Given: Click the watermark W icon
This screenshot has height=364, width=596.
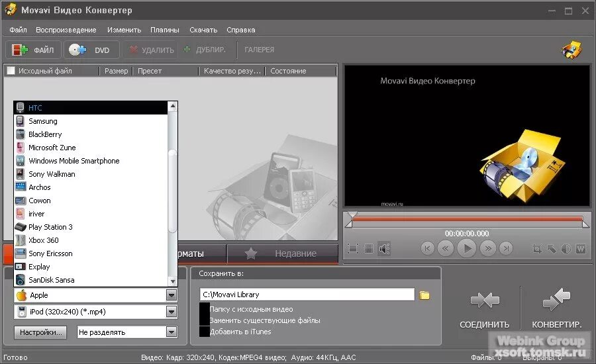Looking at the screenshot, I should coord(581,249).
